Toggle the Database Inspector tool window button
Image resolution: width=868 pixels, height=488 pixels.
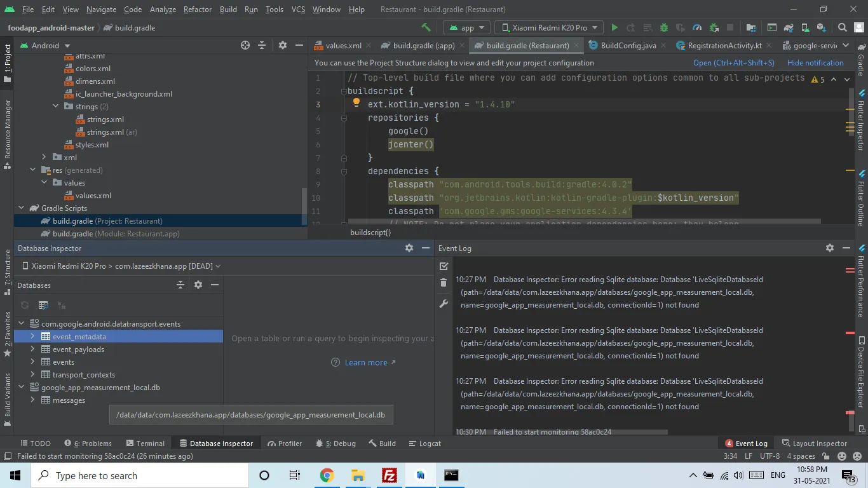tap(216, 444)
